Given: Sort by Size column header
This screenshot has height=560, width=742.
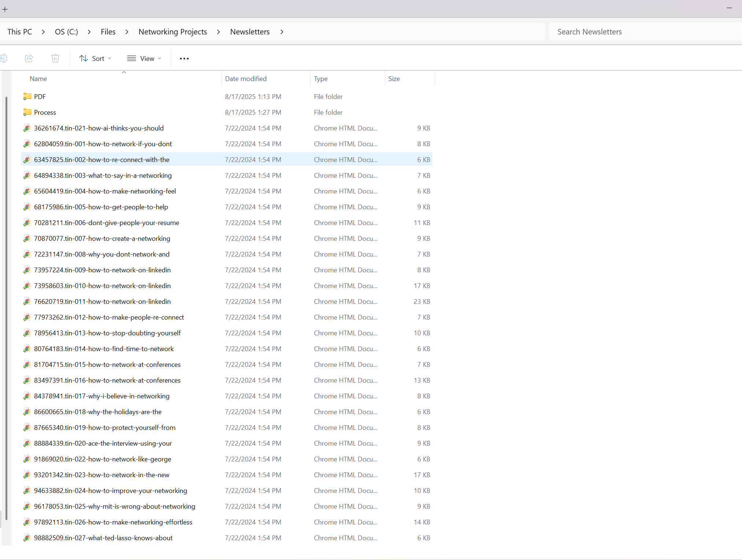Looking at the screenshot, I should point(394,79).
